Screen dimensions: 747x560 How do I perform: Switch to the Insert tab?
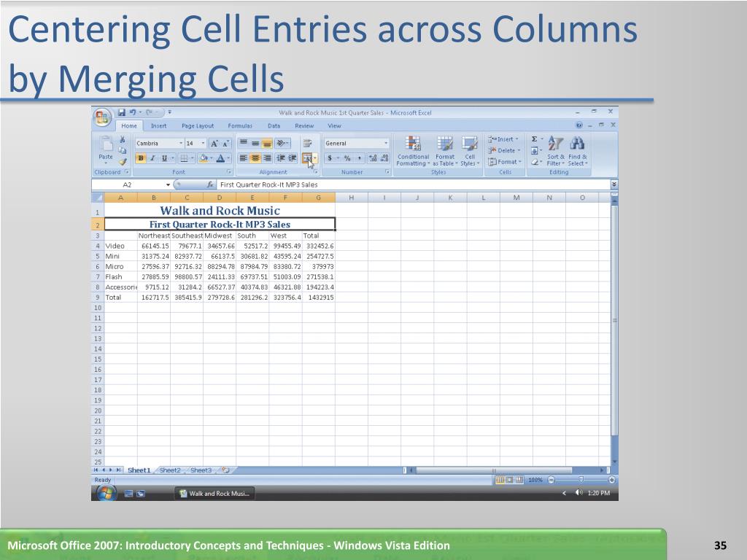pyautogui.click(x=158, y=125)
